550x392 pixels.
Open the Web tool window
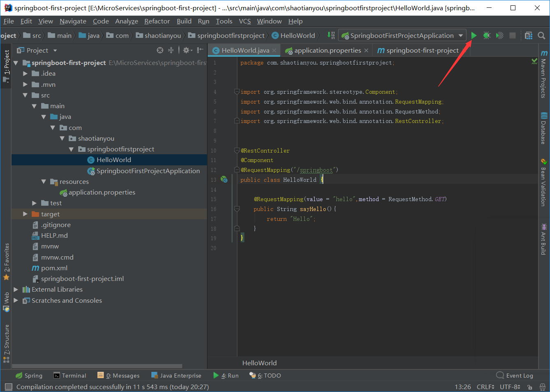6,302
